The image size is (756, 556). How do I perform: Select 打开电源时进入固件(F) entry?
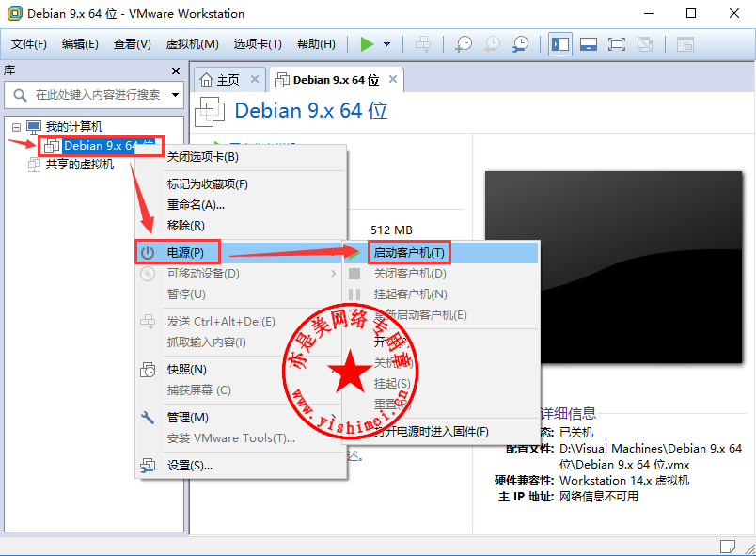pos(441,432)
